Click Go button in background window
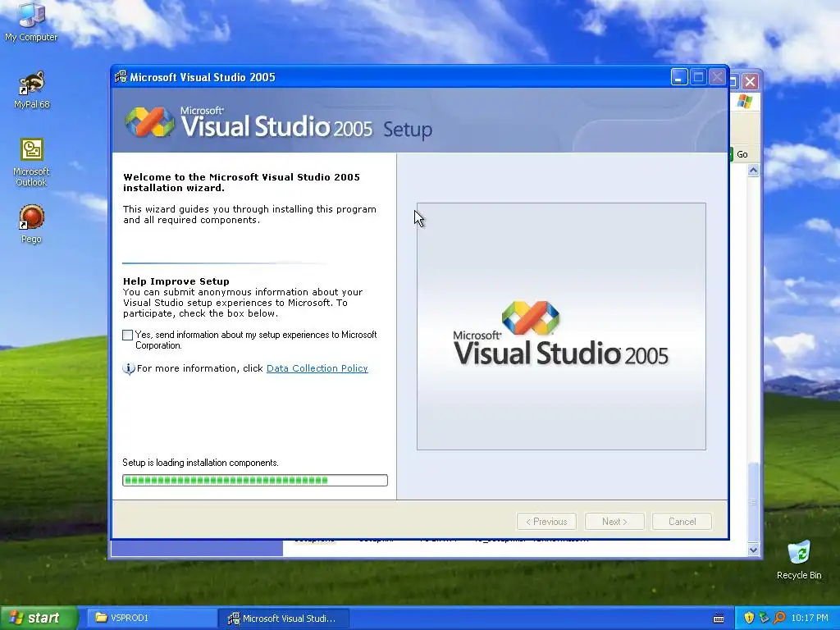This screenshot has width=840, height=630. [x=742, y=154]
